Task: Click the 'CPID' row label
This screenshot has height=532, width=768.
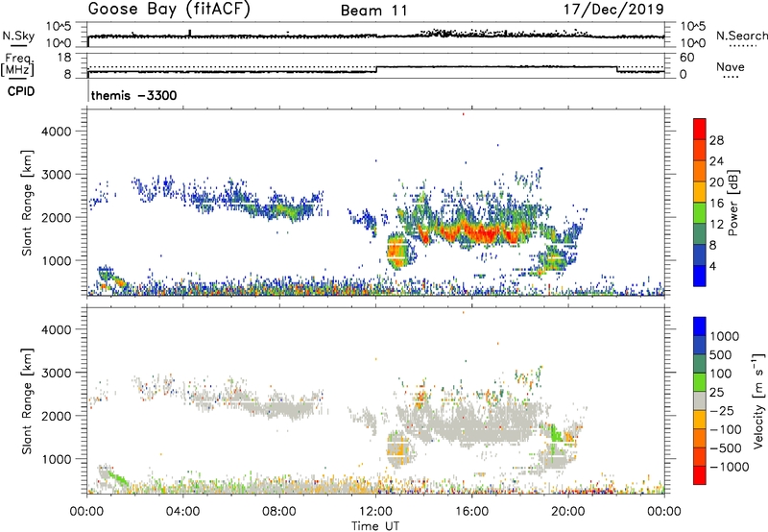Action: point(21,91)
